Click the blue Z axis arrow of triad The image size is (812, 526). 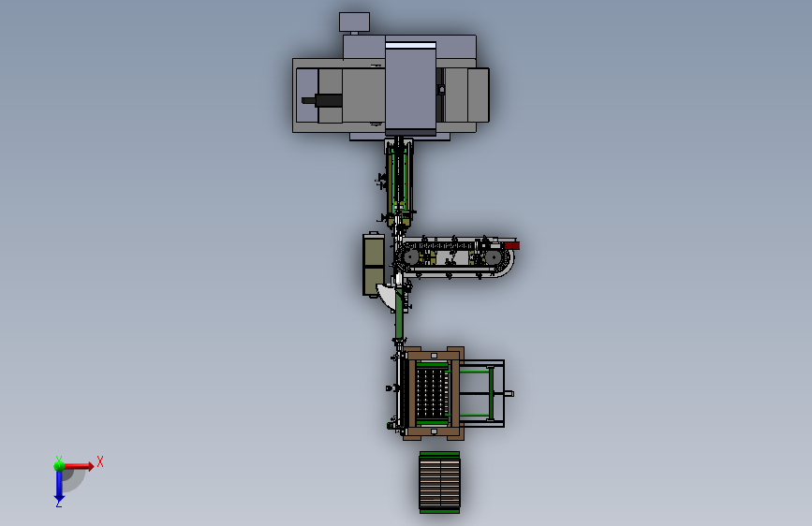(x=59, y=487)
